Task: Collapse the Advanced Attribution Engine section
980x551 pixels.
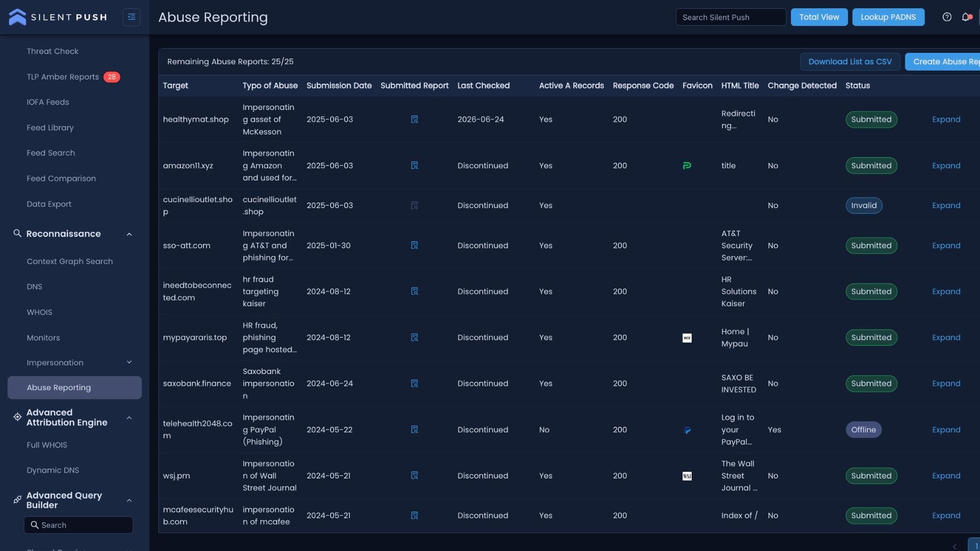Action: click(x=129, y=418)
